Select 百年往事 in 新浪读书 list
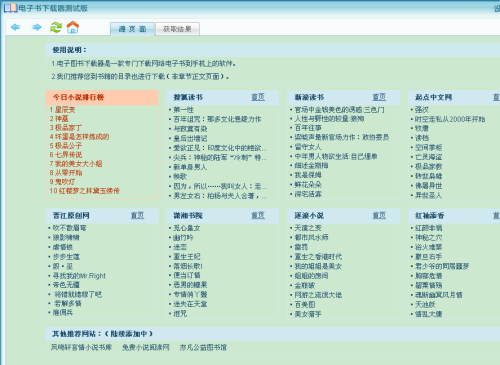Image resolution: width=500 pixels, height=365 pixels. (x=308, y=128)
